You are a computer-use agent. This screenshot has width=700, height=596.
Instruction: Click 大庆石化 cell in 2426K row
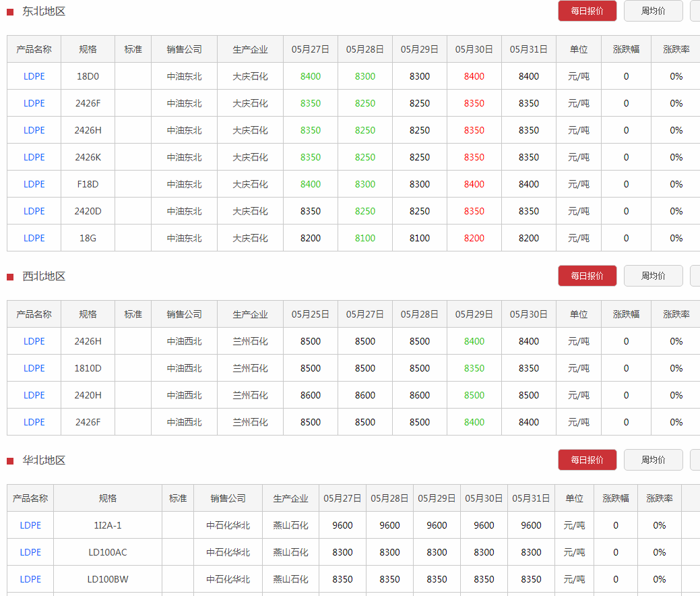(250, 157)
